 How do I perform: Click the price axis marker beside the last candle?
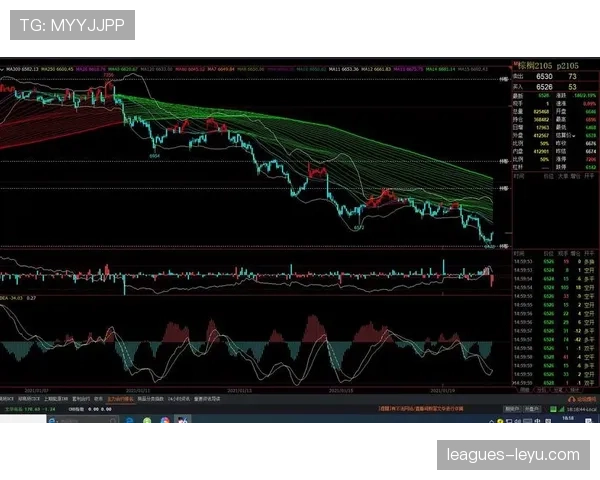[x=502, y=245]
